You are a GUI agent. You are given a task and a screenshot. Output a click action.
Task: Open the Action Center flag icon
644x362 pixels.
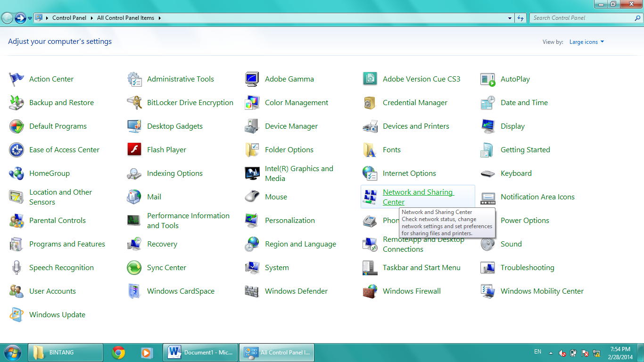click(17, 79)
